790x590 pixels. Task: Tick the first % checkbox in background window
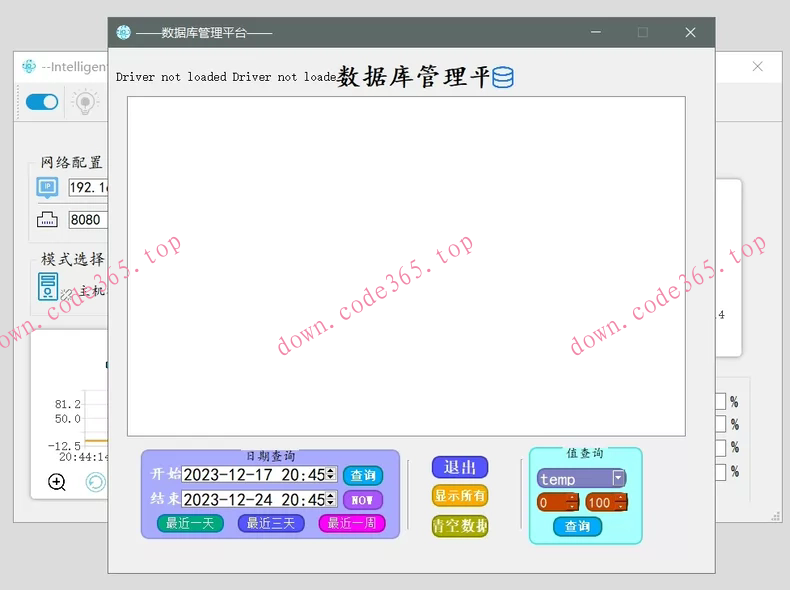[720, 402]
